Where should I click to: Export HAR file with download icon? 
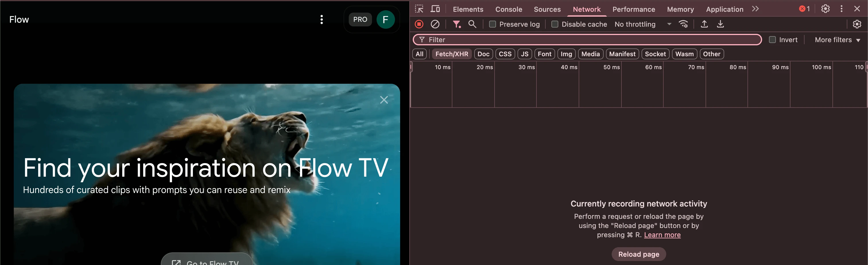pyautogui.click(x=720, y=24)
